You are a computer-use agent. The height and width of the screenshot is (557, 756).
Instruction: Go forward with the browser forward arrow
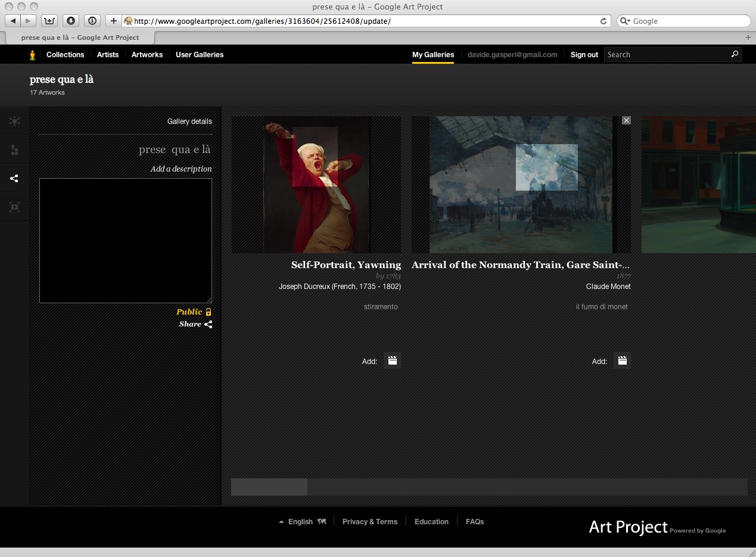click(x=28, y=21)
